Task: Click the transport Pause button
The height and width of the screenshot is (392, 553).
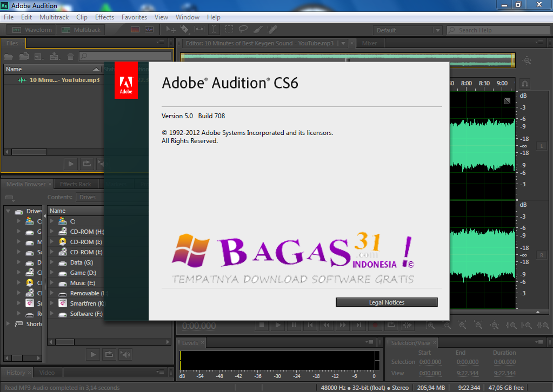Action: click(294, 325)
